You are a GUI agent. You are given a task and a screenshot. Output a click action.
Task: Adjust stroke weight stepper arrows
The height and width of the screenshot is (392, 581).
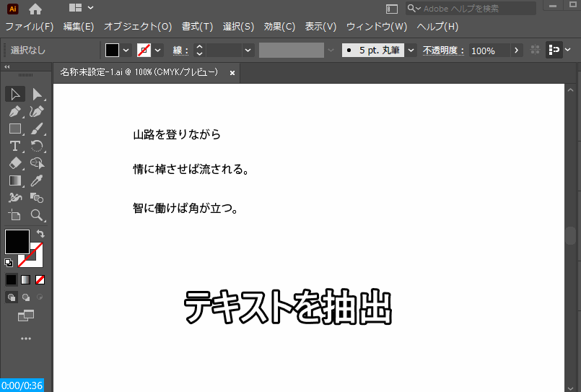(x=199, y=50)
